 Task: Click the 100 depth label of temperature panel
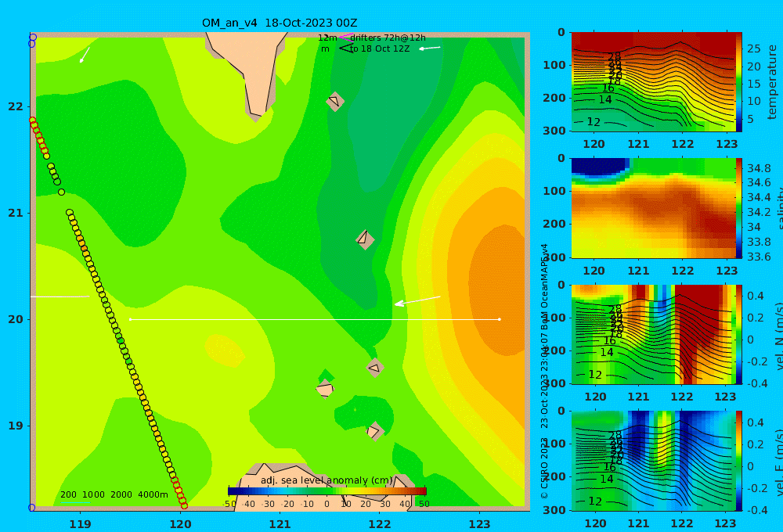[x=555, y=65]
